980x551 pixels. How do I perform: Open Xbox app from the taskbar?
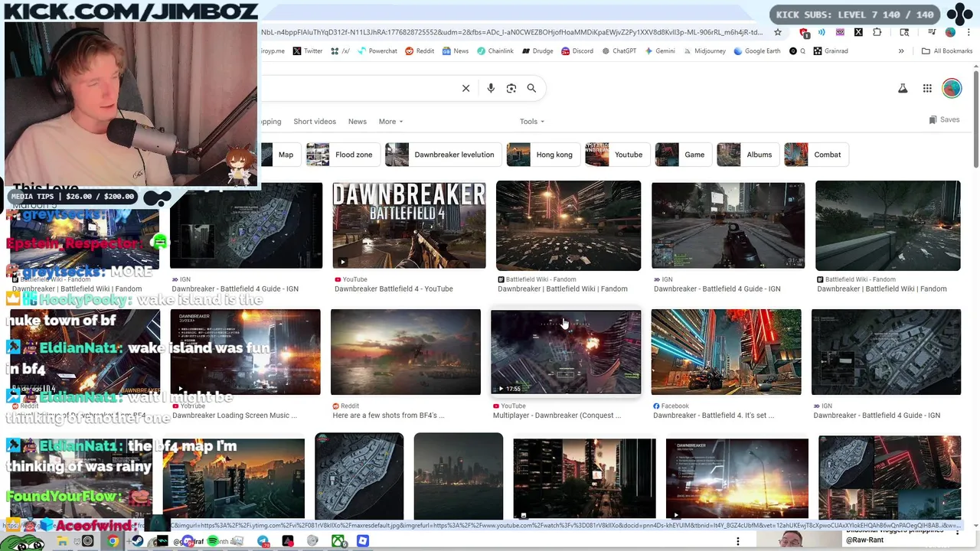(x=338, y=541)
